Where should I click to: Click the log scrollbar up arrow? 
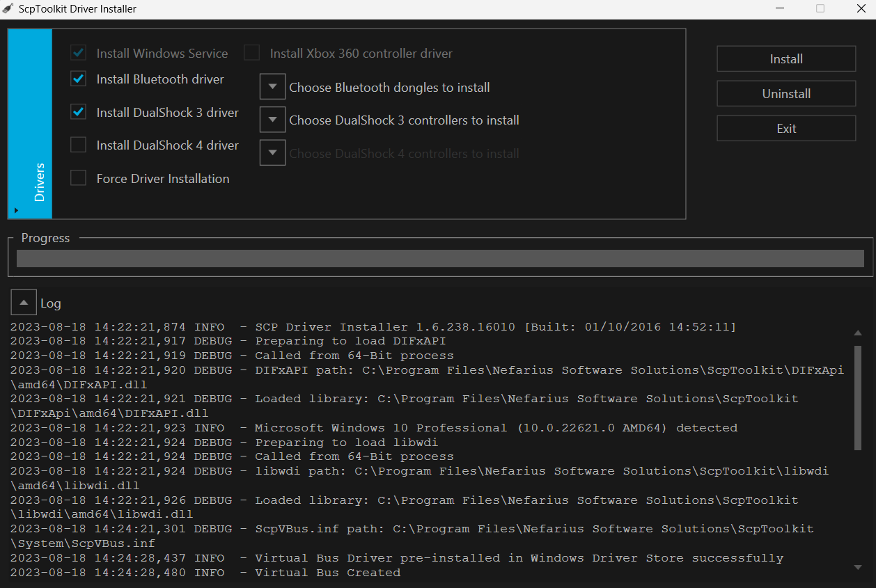(858, 333)
